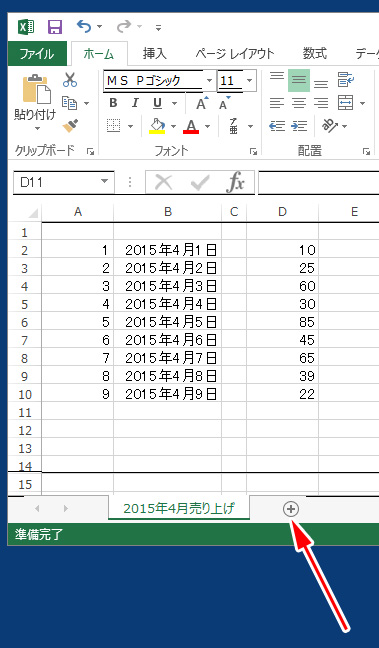Open the フォント dialog launcher
The image size is (379, 648).
253,152
